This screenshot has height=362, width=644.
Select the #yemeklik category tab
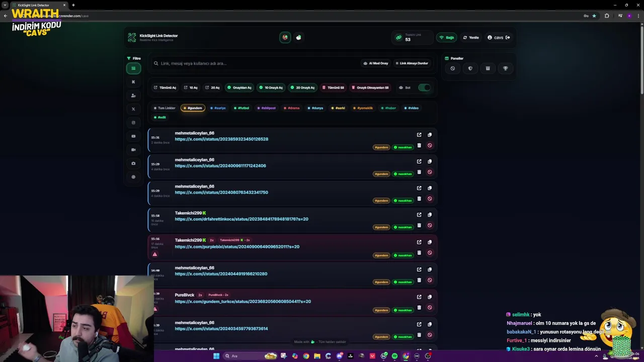coord(363,108)
